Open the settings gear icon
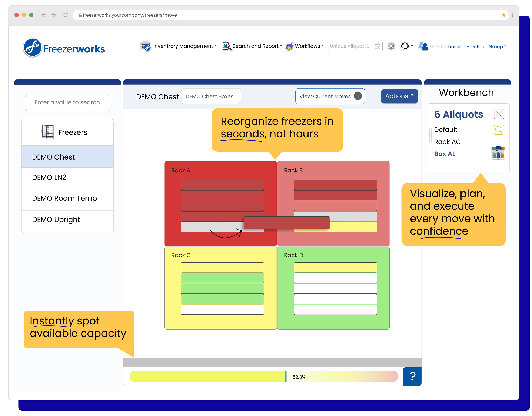The image size is (532, 416). click(x=391, y=46)
